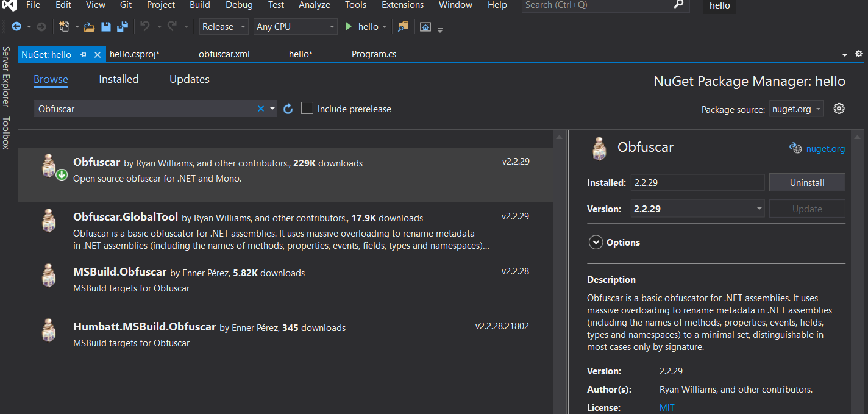
Task: Switch to the hello* tab
Action: pyautogui.click(x=301, y=54)
